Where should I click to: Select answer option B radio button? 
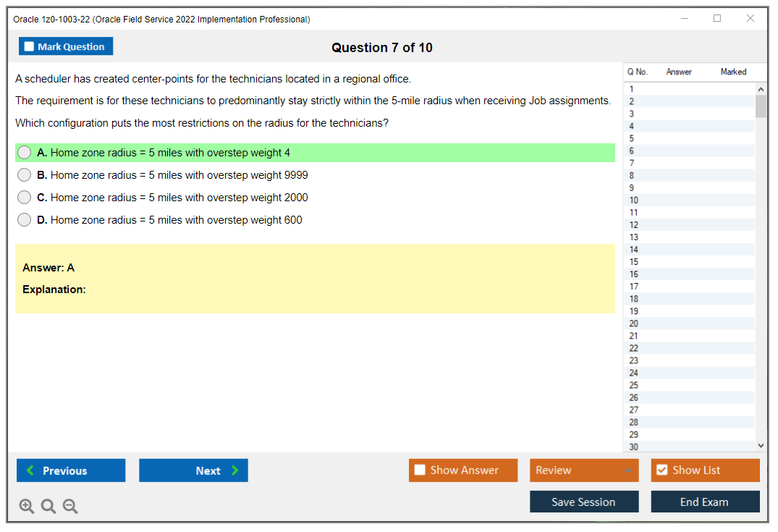coord(24,174)
